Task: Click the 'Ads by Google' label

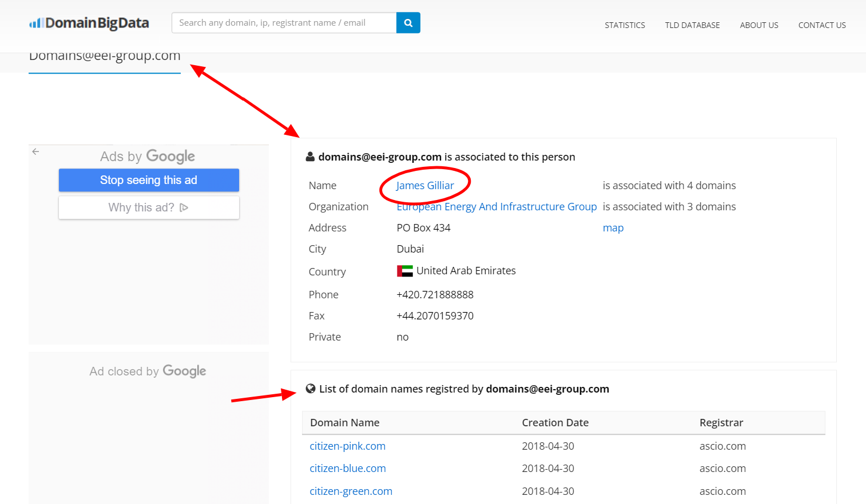Action: tap(148, 156)
